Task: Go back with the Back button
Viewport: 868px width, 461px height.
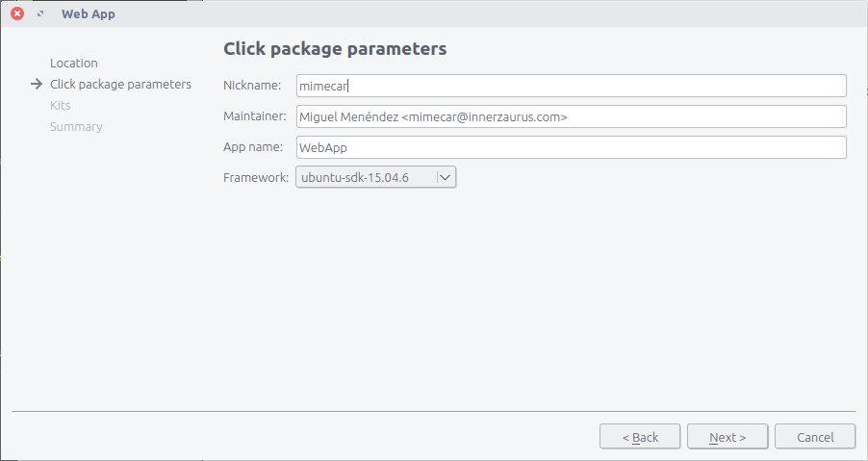Action: pos(640,437)
